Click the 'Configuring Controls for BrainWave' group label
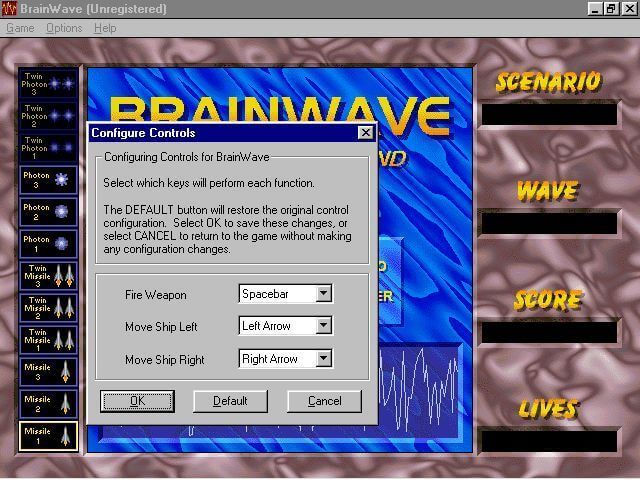 click(x=187, y=157)
